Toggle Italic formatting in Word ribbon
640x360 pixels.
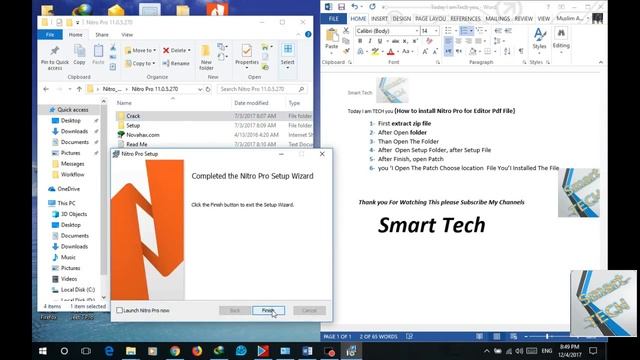pyautogui.click(x=370, y=41)
